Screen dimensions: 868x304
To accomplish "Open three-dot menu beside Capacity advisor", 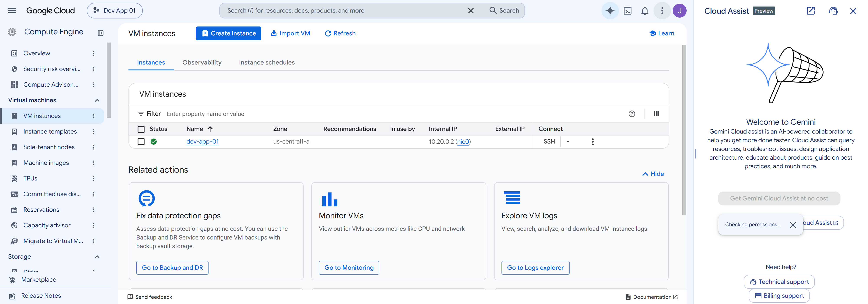I will pyautogui.click(x=94, y=225).
